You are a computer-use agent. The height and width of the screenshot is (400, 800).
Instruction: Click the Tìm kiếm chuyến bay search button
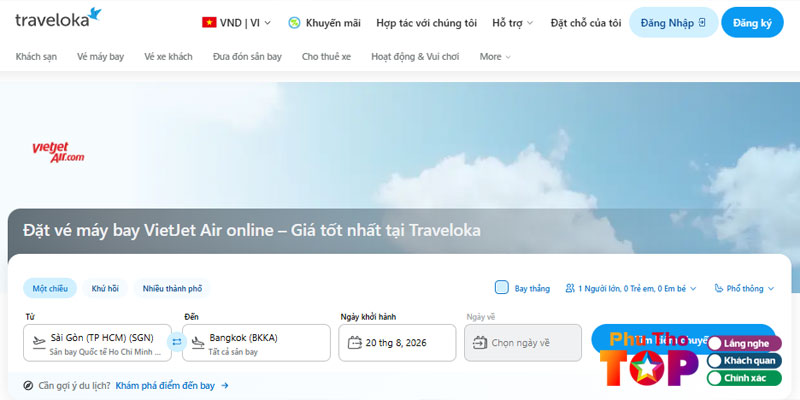pyautogui.click(x=683, y=339)
